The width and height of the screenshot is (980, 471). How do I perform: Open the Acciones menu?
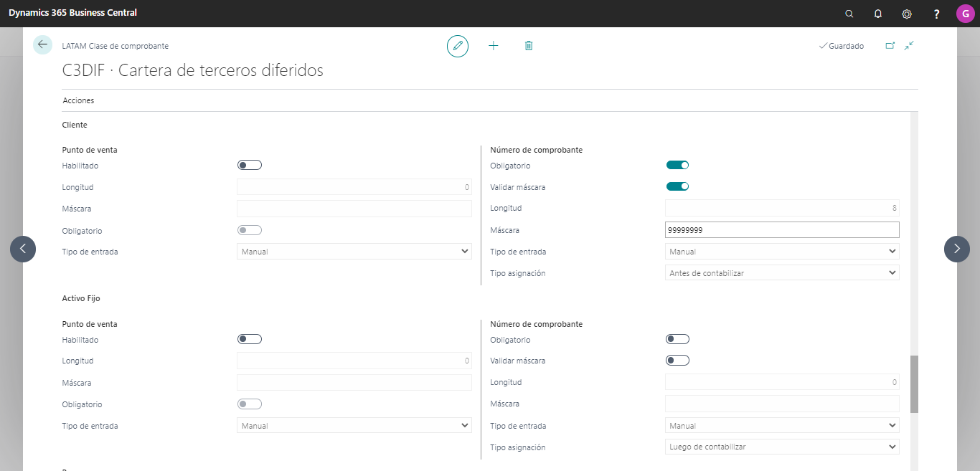78,100
